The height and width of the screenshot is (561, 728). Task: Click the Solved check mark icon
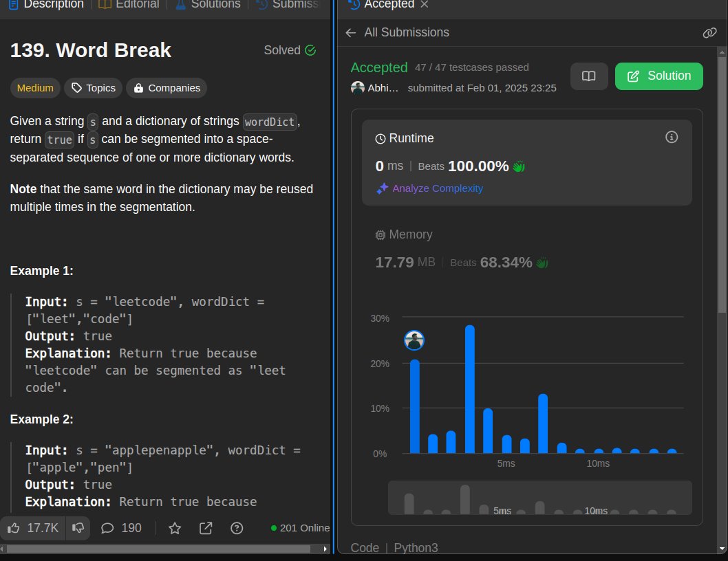tap(310, 50)
